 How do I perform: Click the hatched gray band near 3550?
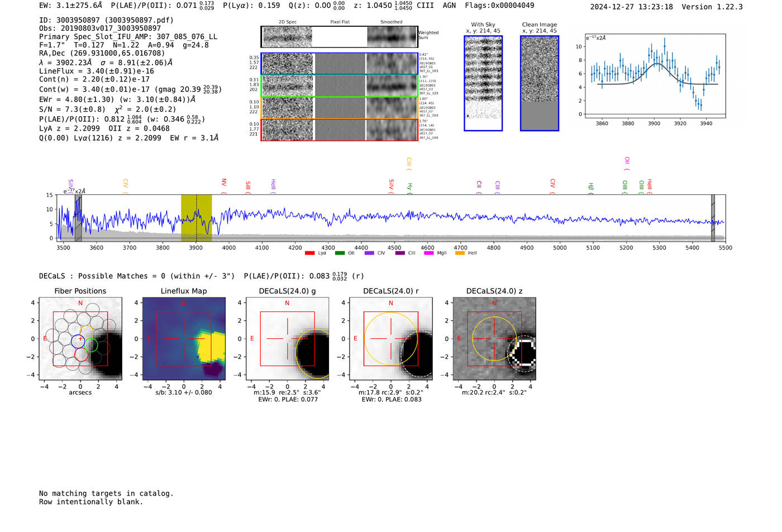coord(78,218)
